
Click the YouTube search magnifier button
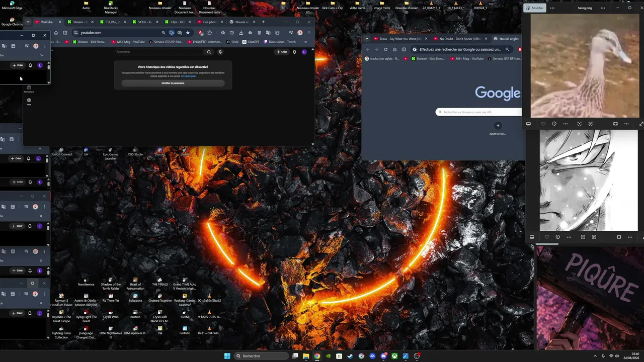pos(209,52)
